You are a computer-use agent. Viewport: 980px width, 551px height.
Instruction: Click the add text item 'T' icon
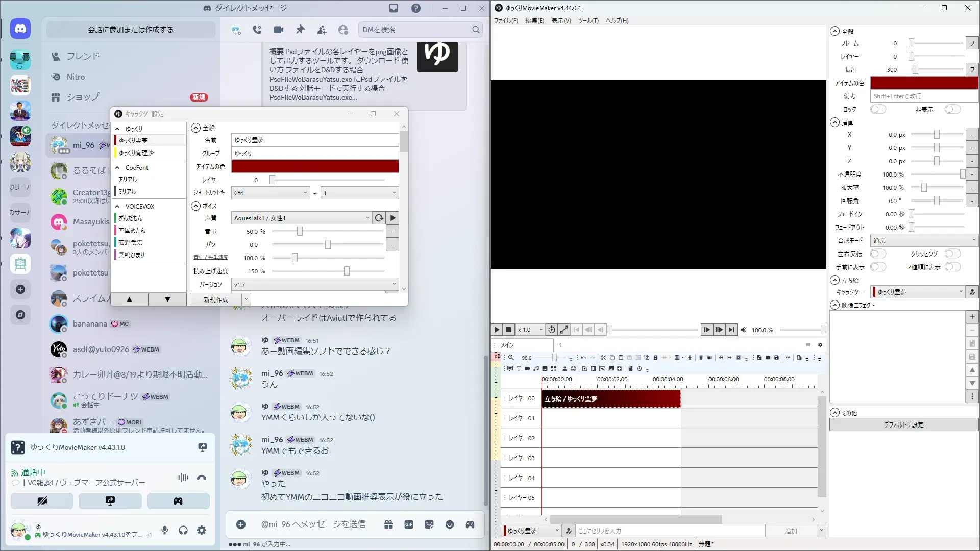[519, 368]
